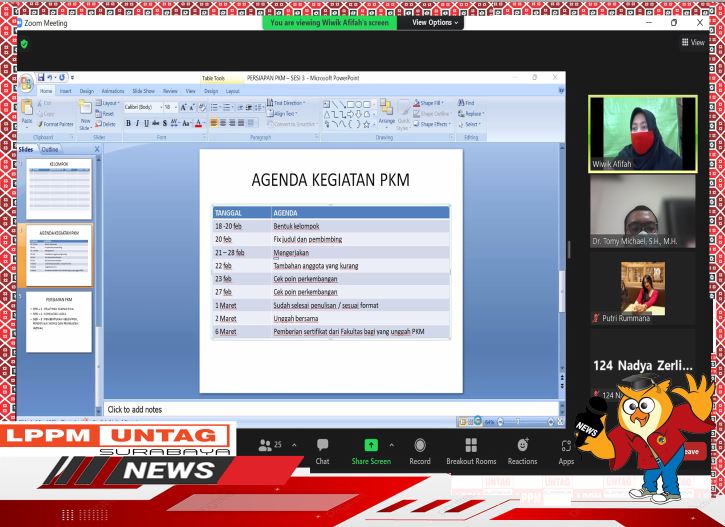The height and width of the screenshot is (527, 725).
Task: Toggle Bold formatting
Action: [128, 123]
